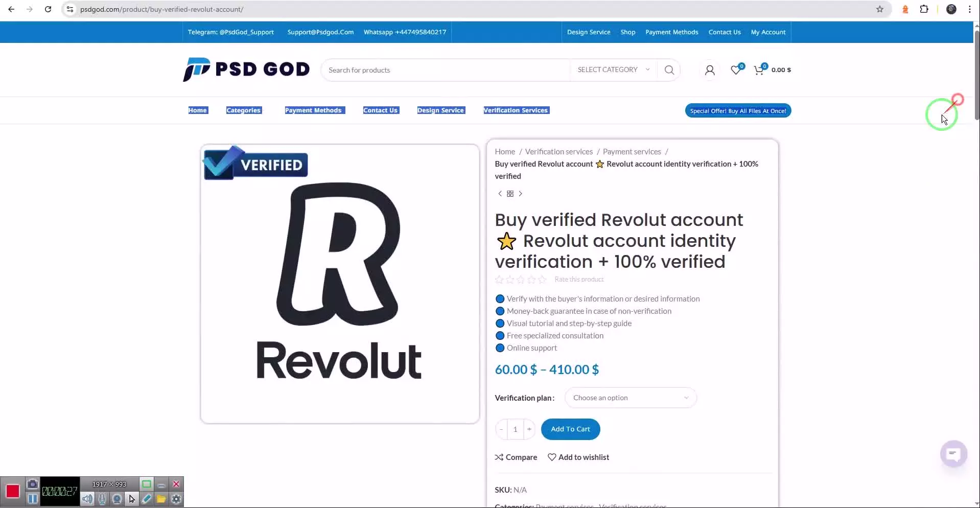This screenshot has width=980, height=508.
Task: Open the wishlist heart icon in the header
Action: [x=736, y=70]
